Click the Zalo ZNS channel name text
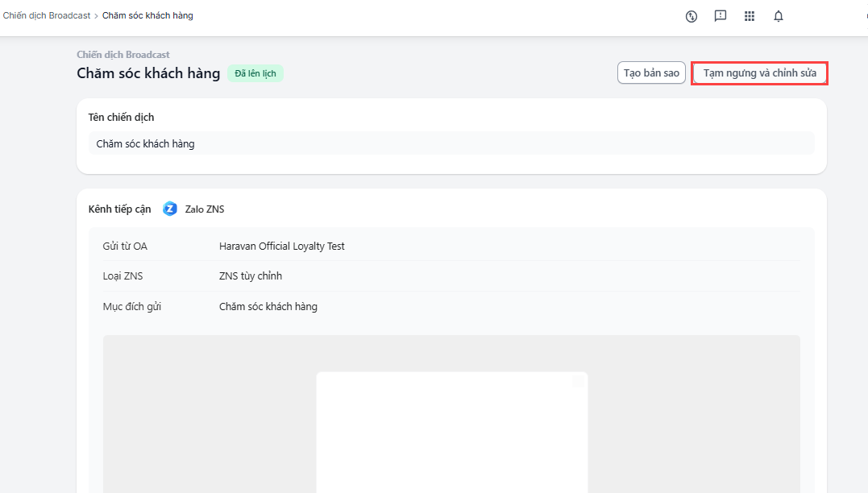The height and width of the screenshot is (493, 868). (x=205, y=209)
